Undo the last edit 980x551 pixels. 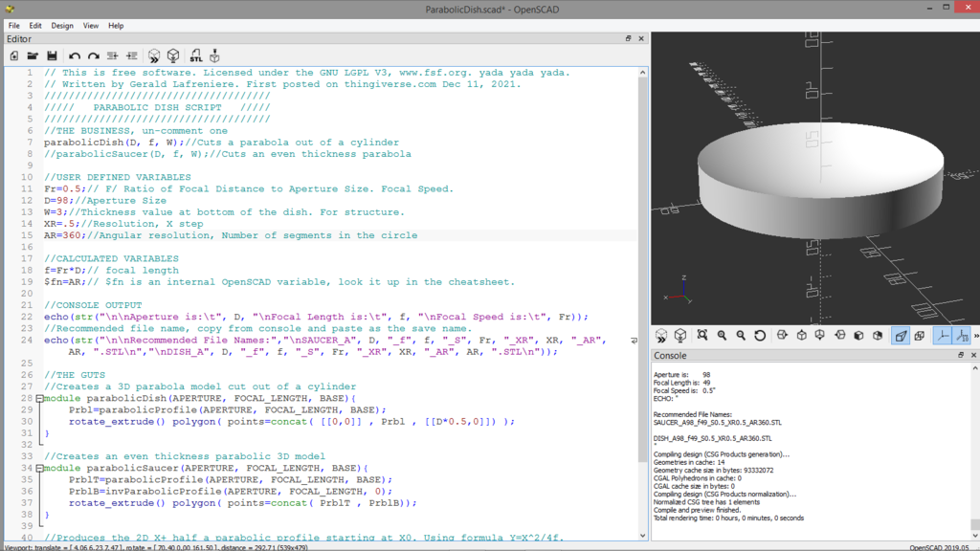point(75,56)
